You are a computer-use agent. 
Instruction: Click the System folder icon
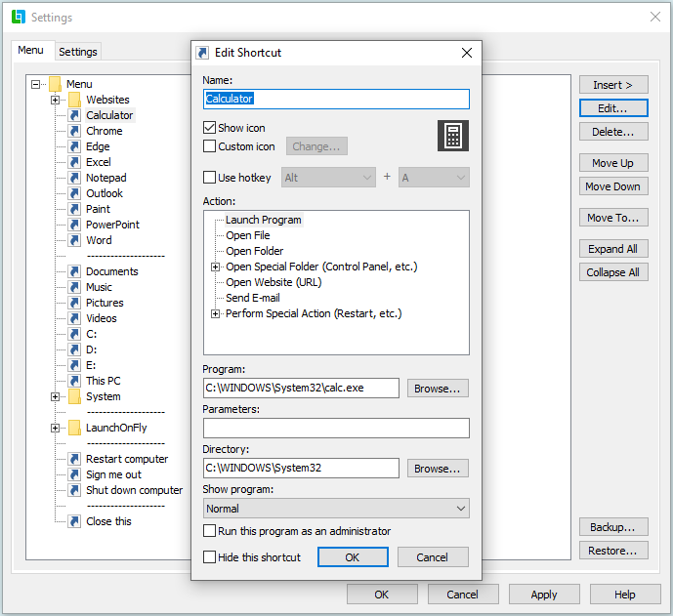click(74, 396)
